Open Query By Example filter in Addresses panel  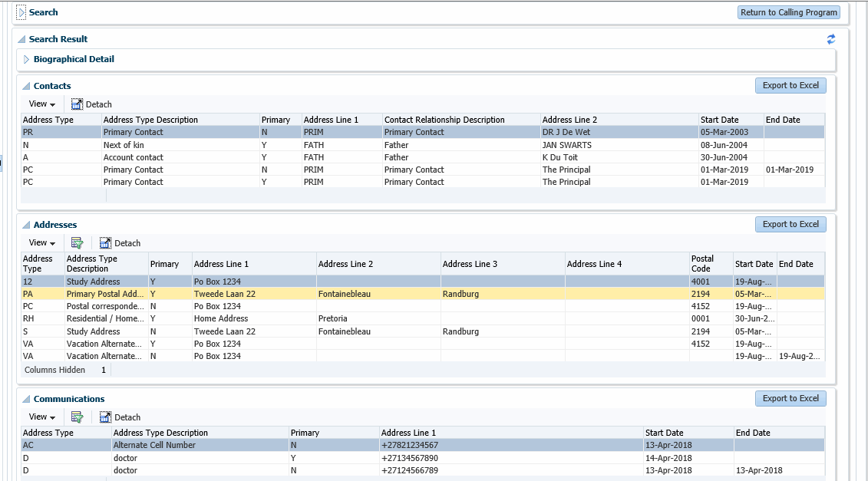coord(77,242)
